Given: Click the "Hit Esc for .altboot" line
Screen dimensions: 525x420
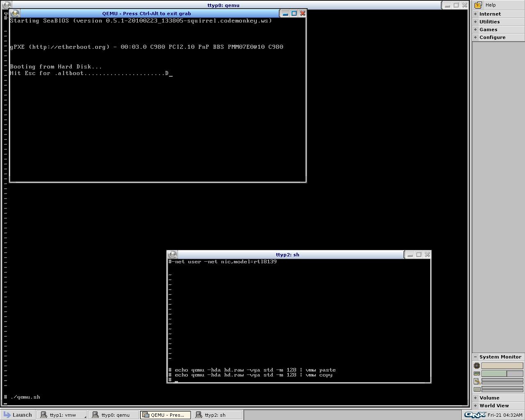Looking at the screenshot, I should (91, 73).
